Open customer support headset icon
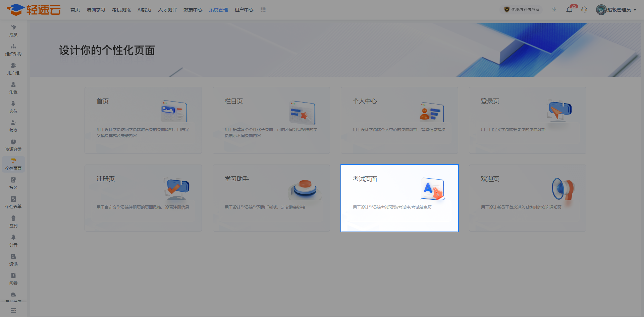The width and height of the screenshot is (644, 317). point(584,10)
